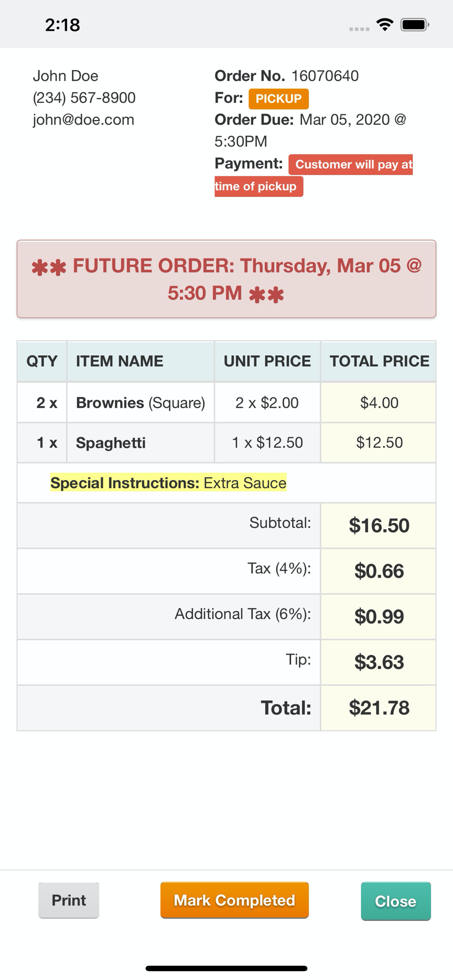Close the order details view
Screen dimensions: 453x980
(396, 901)
